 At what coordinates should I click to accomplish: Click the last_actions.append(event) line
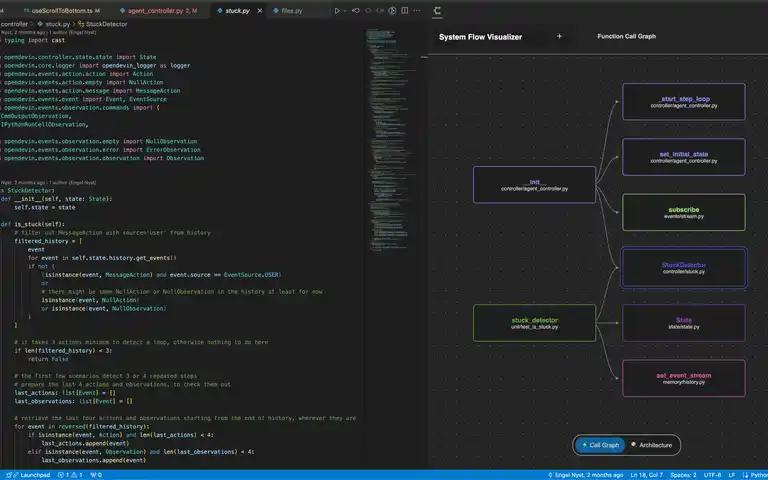(85, 443)
